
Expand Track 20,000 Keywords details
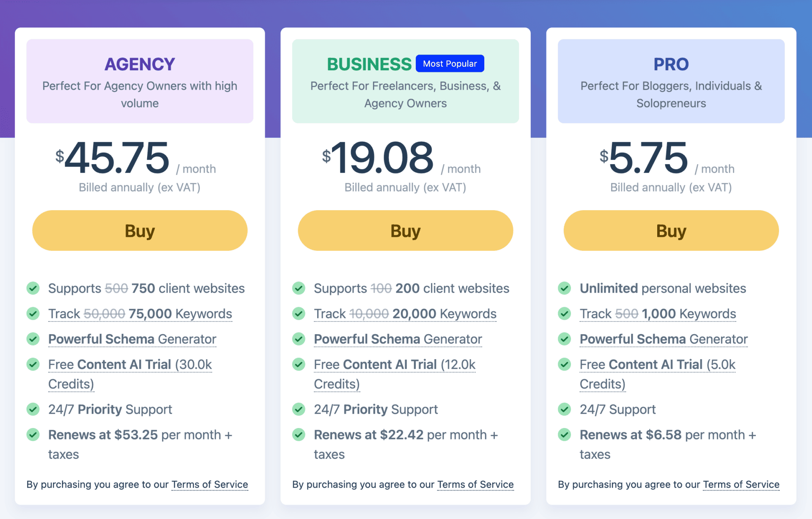[405, 313]
